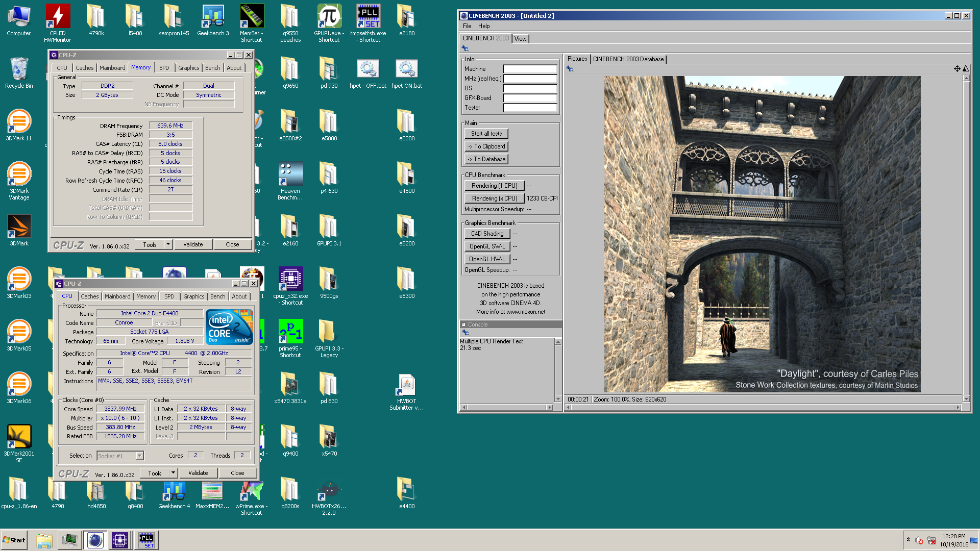Open Mainboard tab in CPU tab CPU-Z window

pyautogui.click(x=117, y=296)
